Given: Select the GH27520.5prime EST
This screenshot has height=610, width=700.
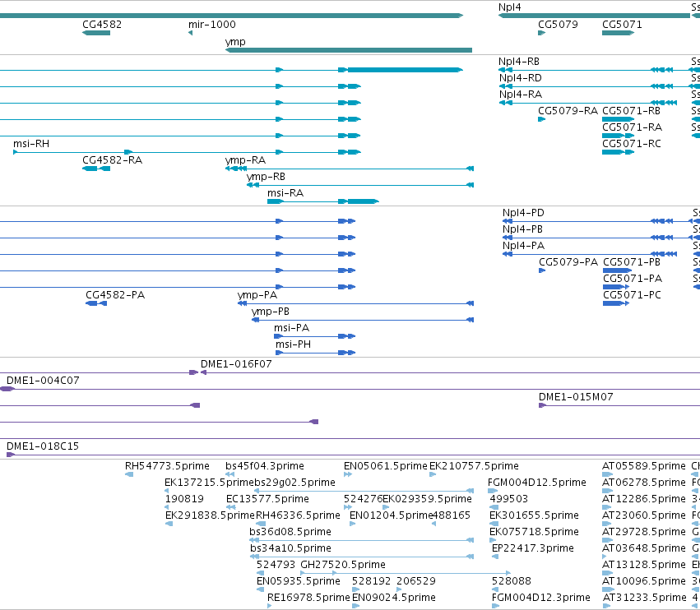Looking at the screenshot, I should tap(406, 573).
